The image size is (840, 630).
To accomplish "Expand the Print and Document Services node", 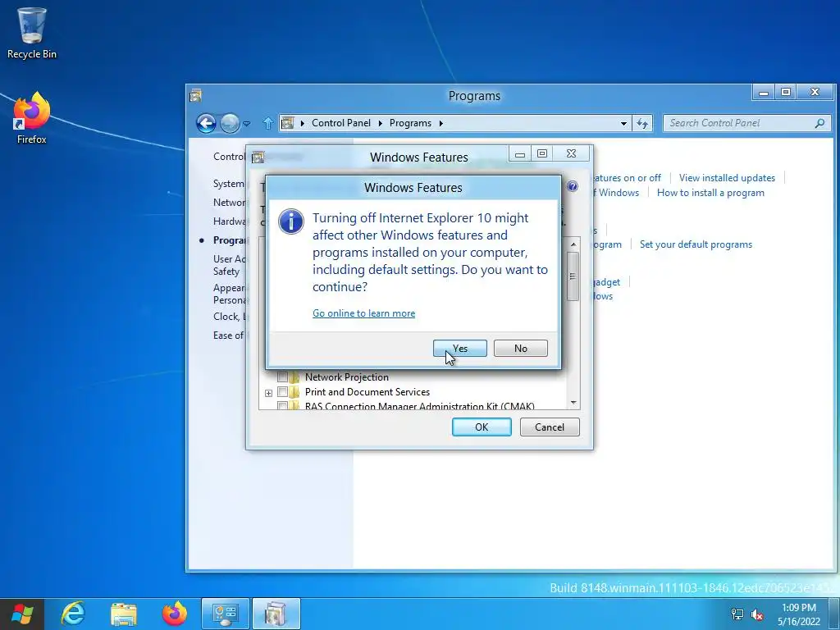I will point(268,393).
